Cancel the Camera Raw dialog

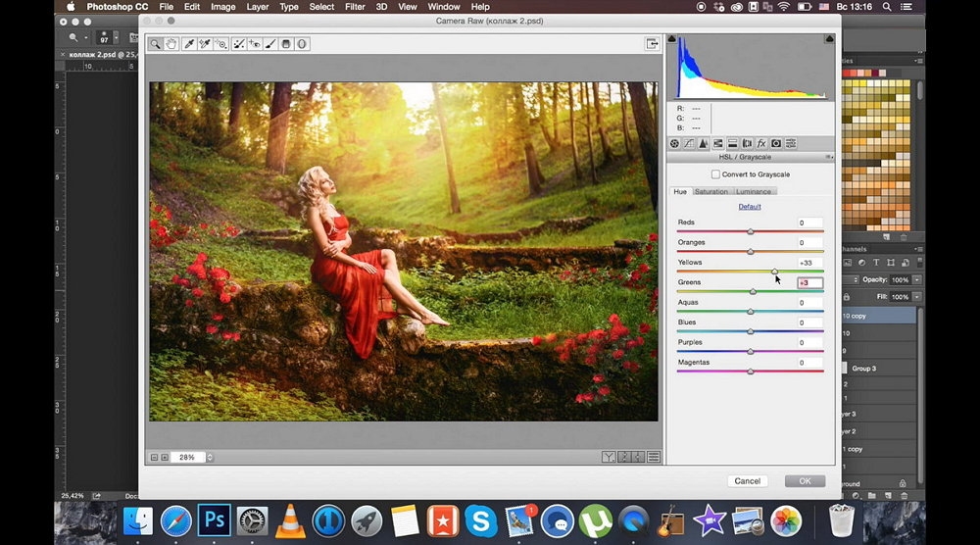click(747, 481)
